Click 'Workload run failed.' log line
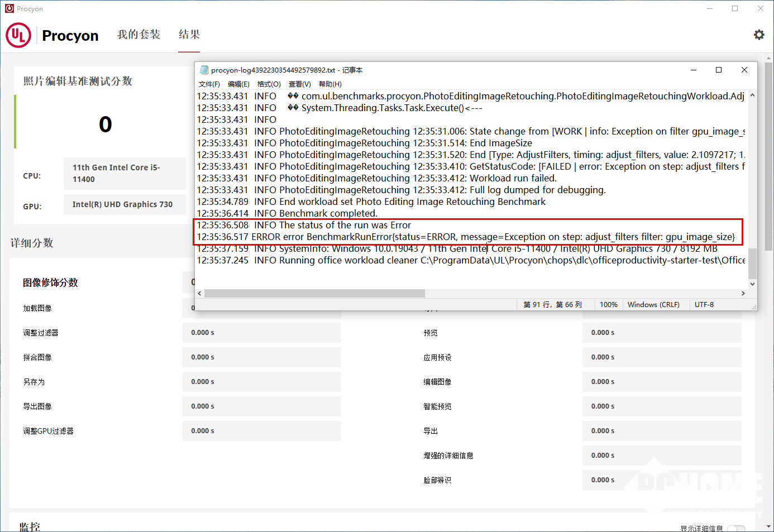 point(377,178)
